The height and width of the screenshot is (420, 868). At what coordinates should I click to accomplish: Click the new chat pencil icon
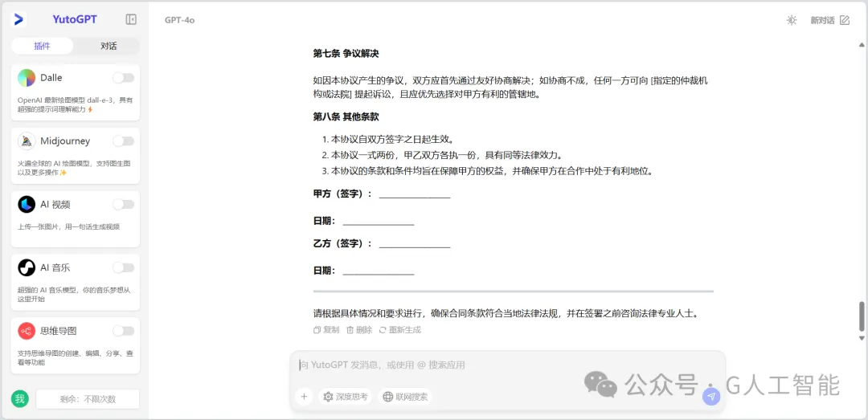844,20
